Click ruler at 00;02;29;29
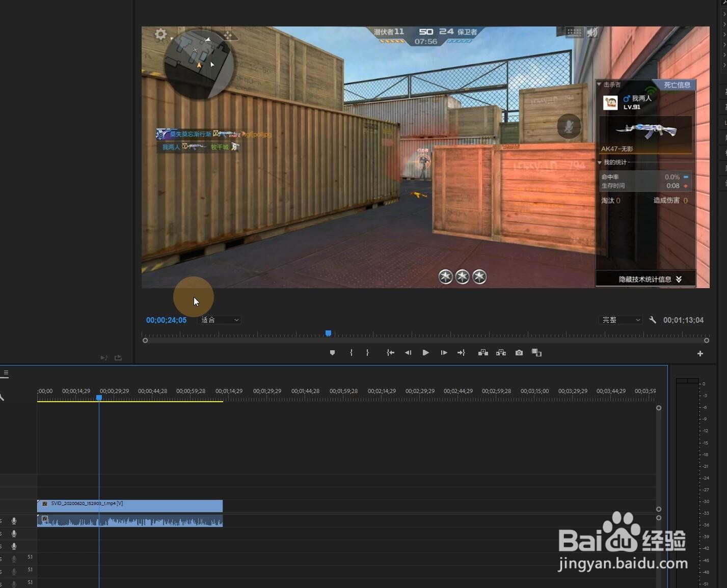Image resolution: width=727 pixels, height=588 pixels. 420,391
